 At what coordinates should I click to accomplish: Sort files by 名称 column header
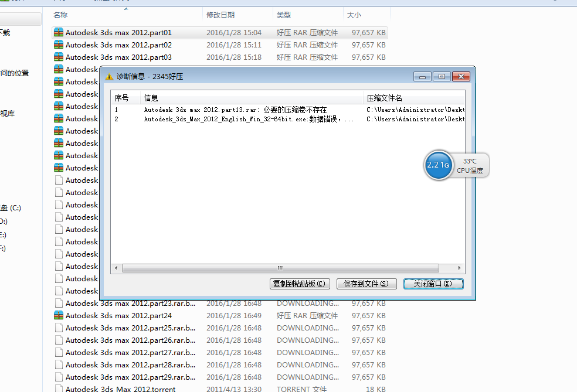tap(127, 15)
